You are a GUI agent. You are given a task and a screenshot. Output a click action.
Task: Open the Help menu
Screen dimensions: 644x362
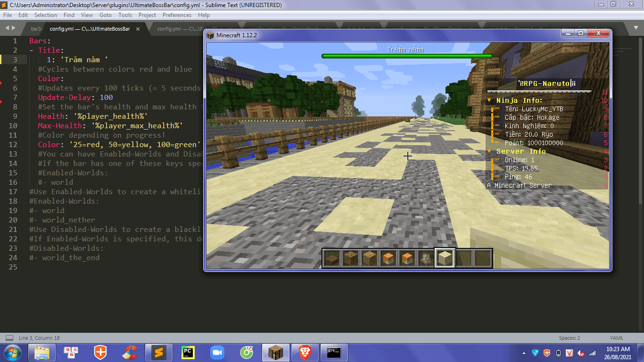[204, 15]
